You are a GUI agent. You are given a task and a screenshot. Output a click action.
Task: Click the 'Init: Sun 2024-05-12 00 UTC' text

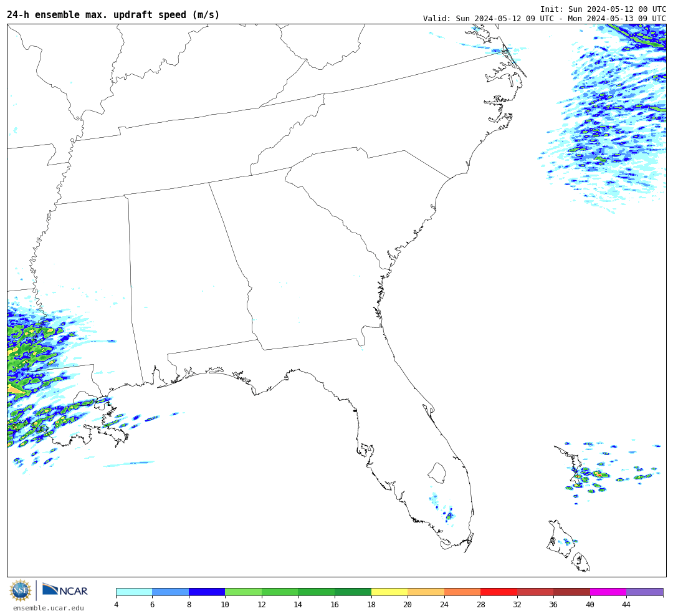pos(603,9)
